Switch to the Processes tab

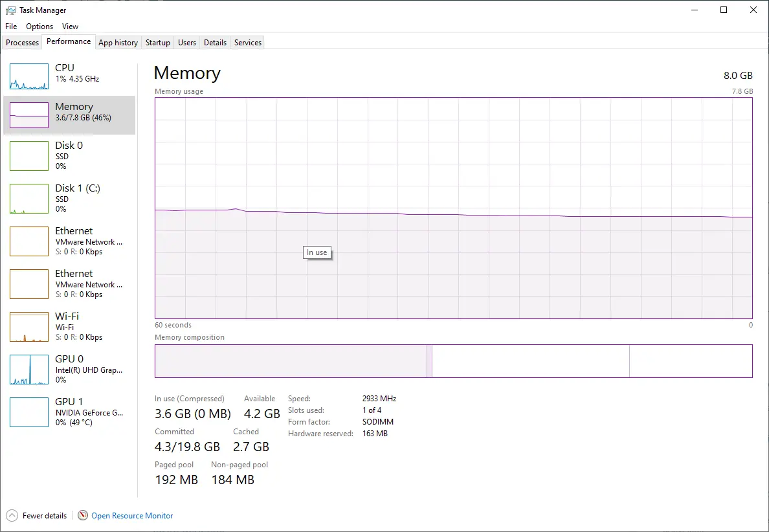(x=22, y=43)
